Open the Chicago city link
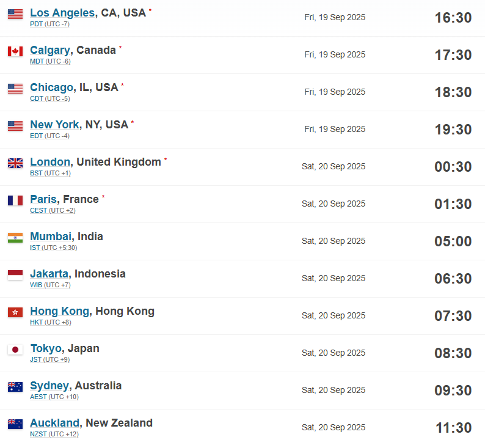 pos(52,87)
